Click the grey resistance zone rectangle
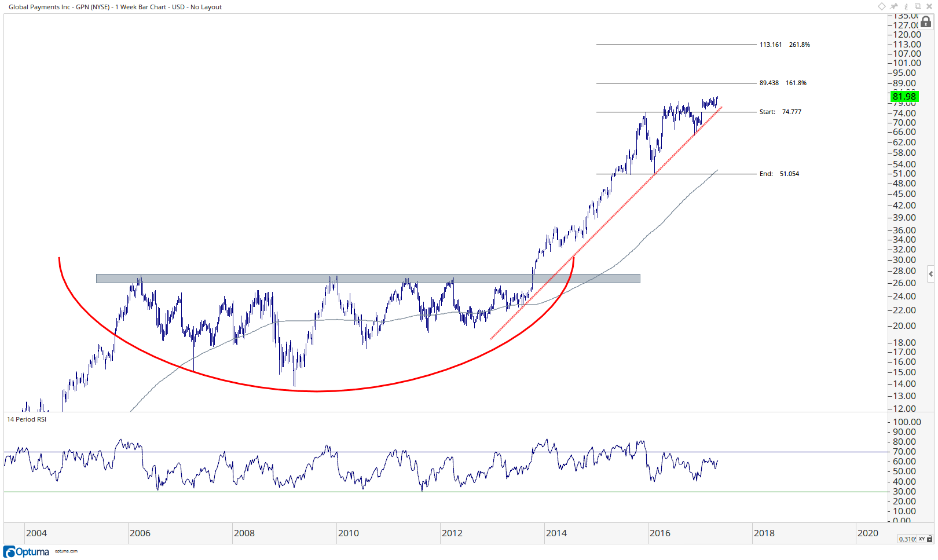 (368, 279)
